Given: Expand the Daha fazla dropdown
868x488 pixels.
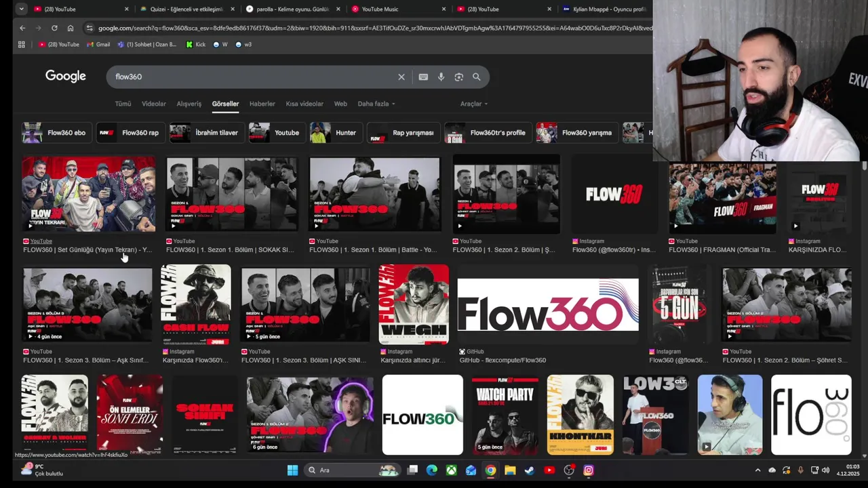Looking at the screenshot, I should pos(376,104).
